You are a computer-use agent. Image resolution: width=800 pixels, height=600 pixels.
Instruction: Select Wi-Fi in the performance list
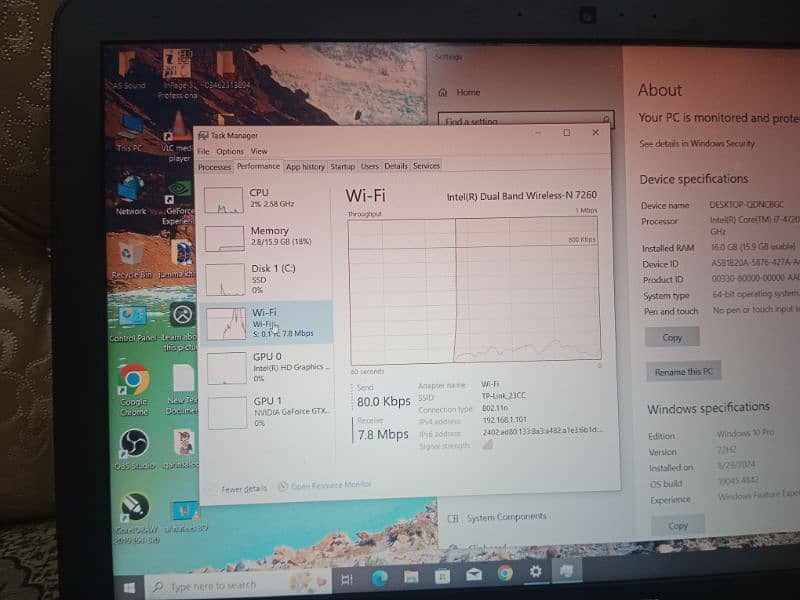pos(266,322)
